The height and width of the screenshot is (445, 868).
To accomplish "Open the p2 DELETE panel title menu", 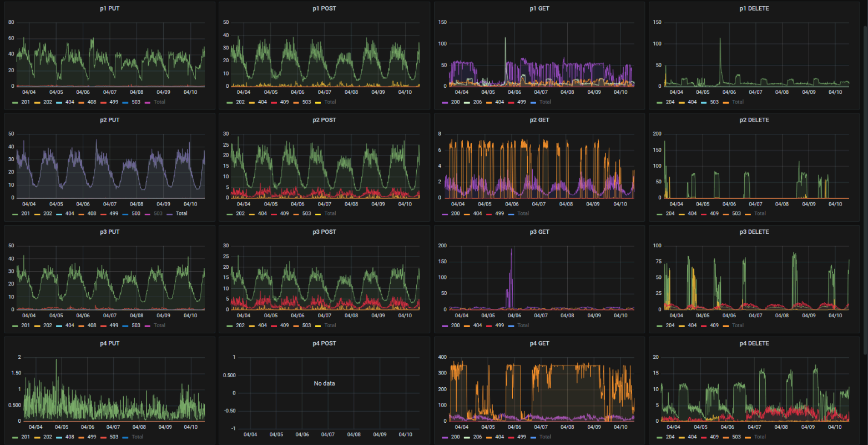I will tap(754, 120).
